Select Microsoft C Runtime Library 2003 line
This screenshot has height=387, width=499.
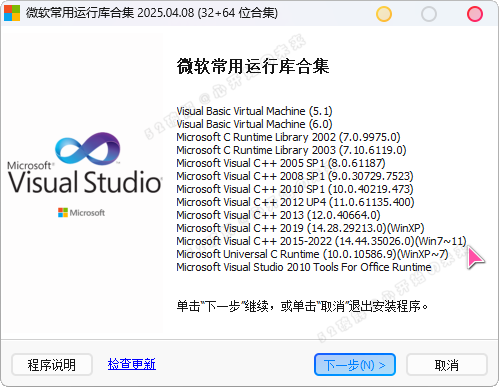pyautogui.click(x=291, y=150)
